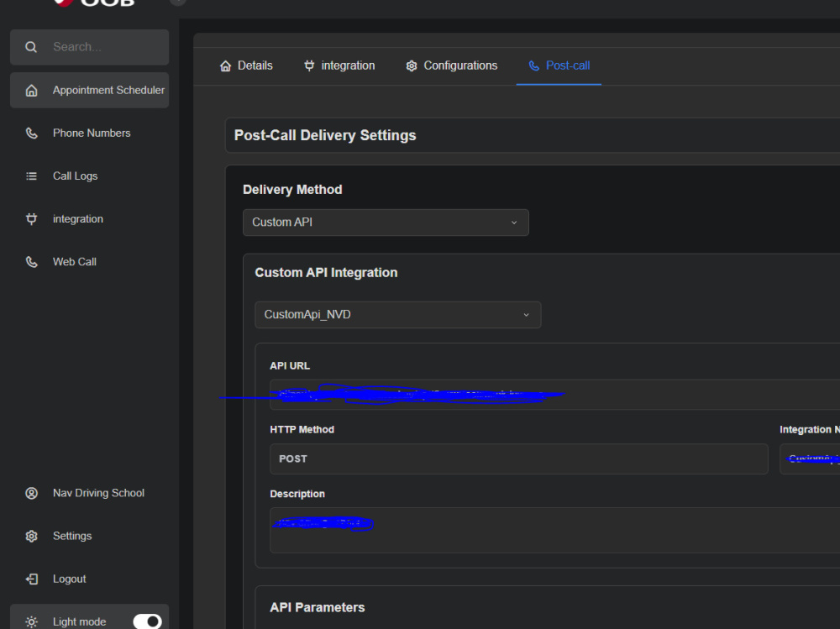Image resolution: width=840 pixels, height=629 pixels.
Task: Click the Delivery Method label
Action: coord(292,190)
